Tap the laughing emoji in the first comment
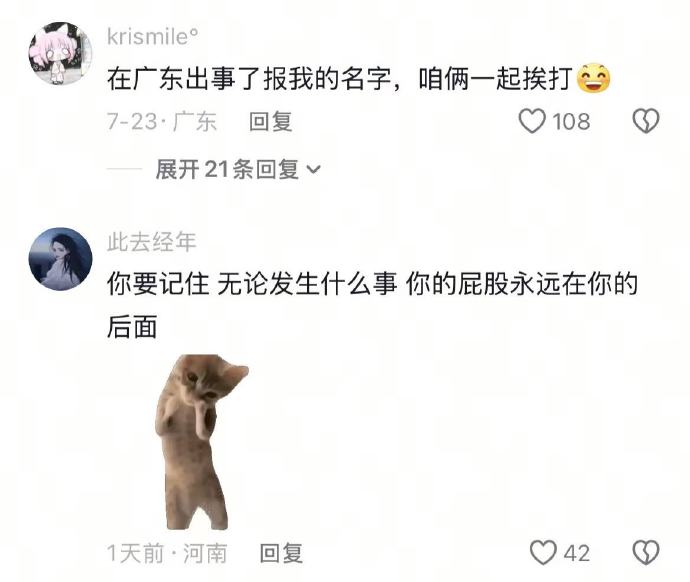 tap(594, 78)
